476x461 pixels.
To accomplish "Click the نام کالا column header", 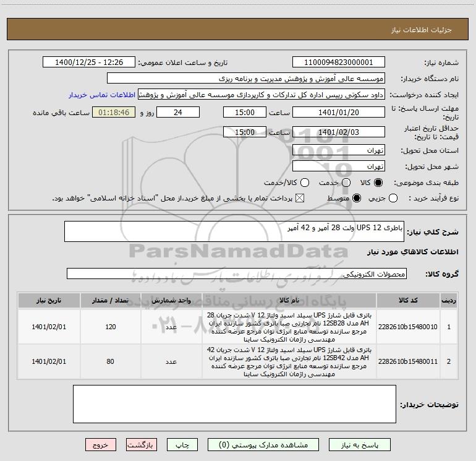I will [289, 300].
